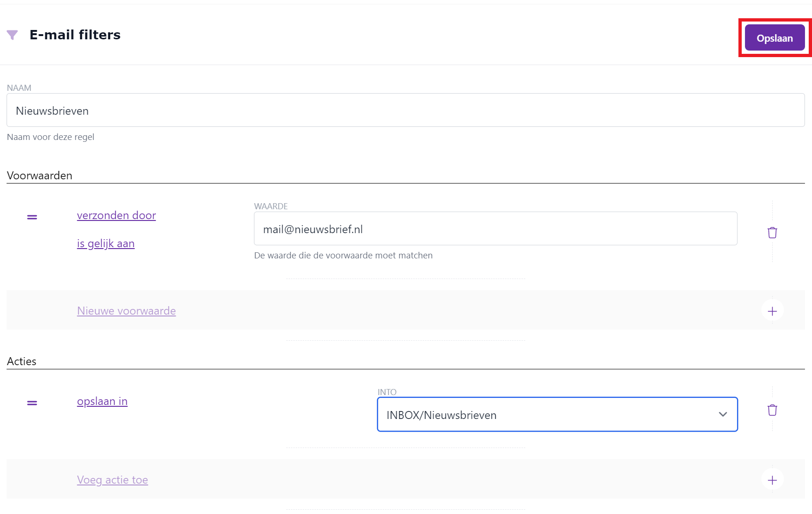Click the plus icon beside 'Nieuwe voorwaarde'
This screenshot has width=812, height=514.
772,310
